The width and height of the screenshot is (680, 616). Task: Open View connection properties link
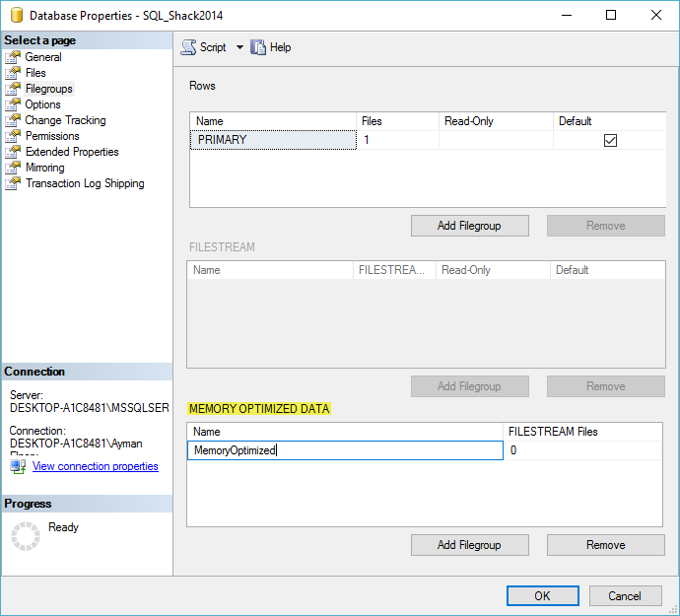pyautogui.click(x=96, y=466)
